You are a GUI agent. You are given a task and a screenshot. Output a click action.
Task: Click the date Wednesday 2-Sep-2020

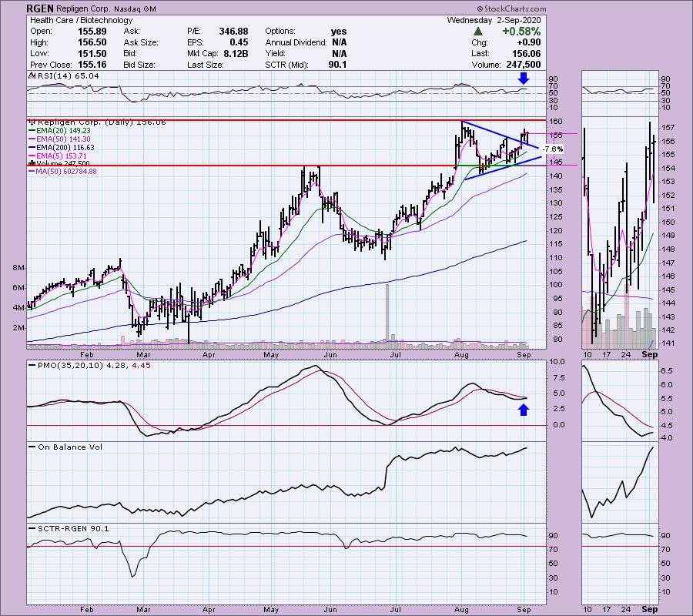[x=494, y=20]
